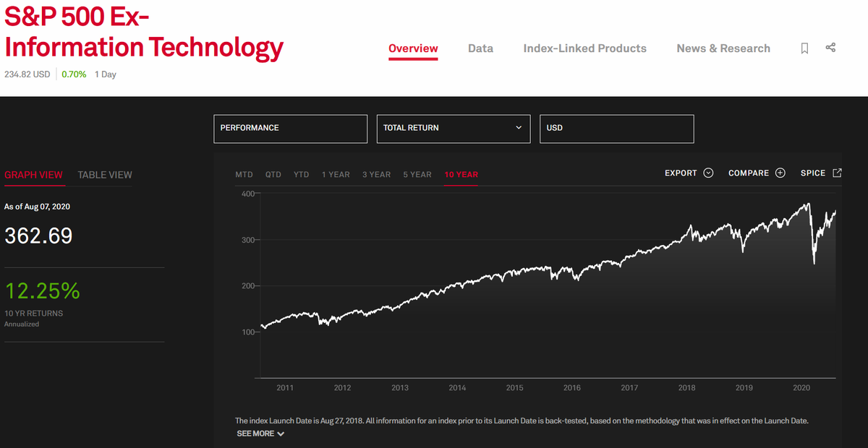This screenshot has height=448, width=868.
Task: Open the USD currency selector
Action: (617, 128)
